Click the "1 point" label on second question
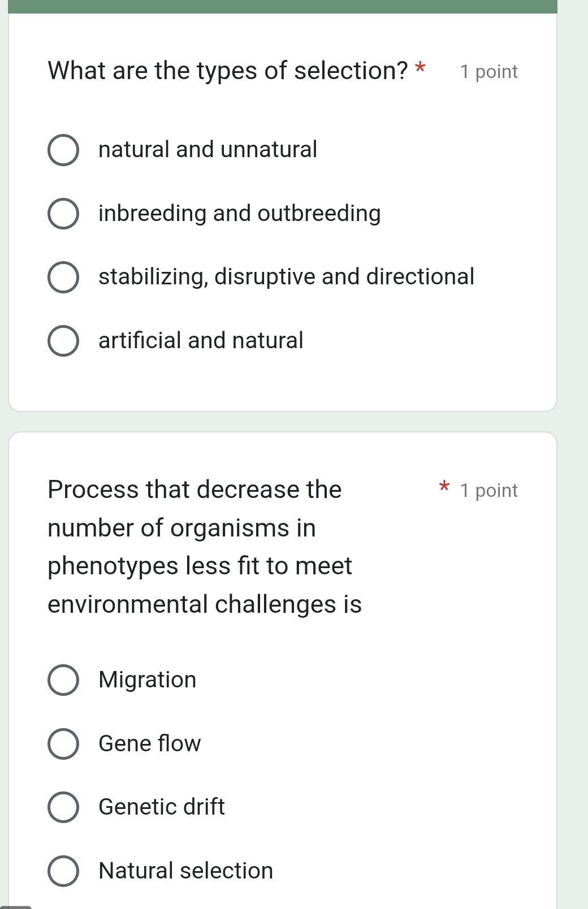Screen dimensions: 588x909 [x=488, y=491]
